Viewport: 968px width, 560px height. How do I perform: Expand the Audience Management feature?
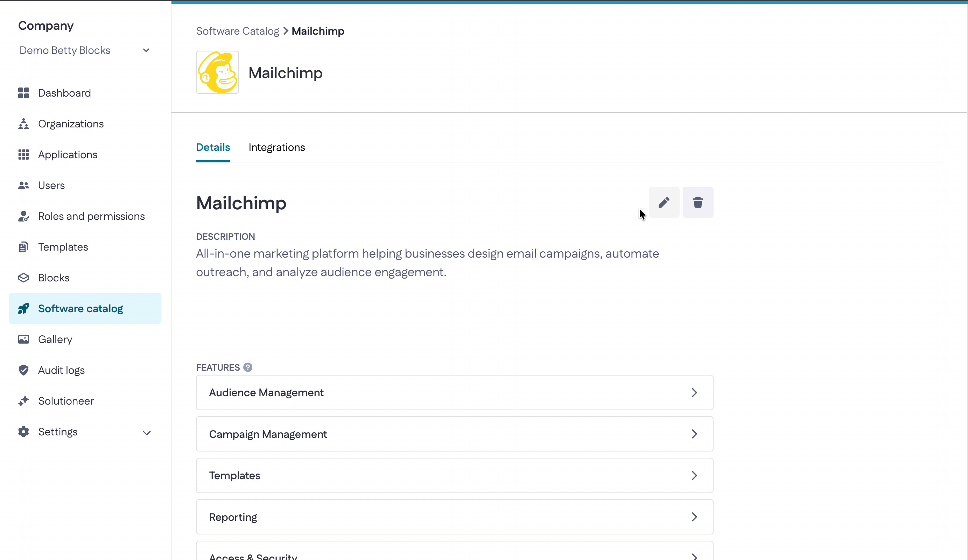click(x=454, y=392)
